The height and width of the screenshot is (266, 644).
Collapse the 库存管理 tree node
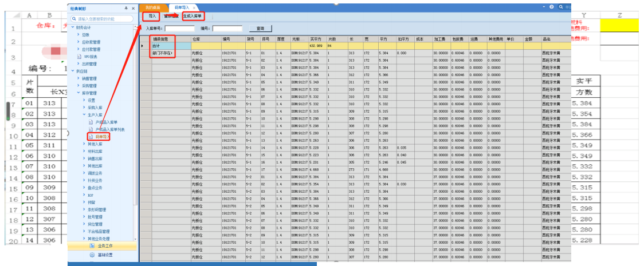point(78,93)
